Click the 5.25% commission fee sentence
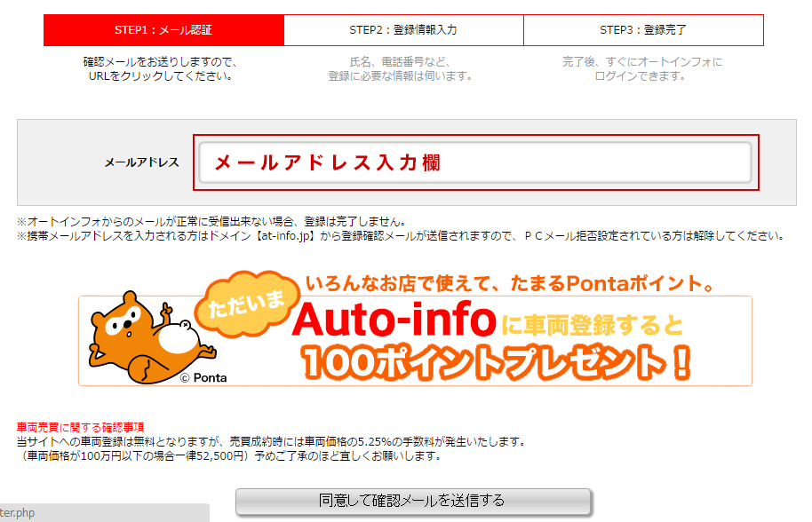The height and width of the screenshot is (522, 812). (272, 442)
